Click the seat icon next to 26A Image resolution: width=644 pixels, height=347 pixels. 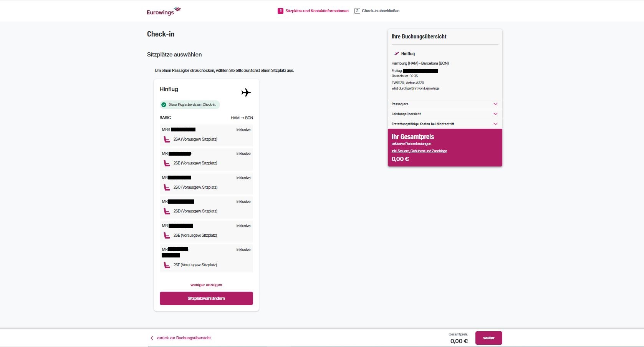click(167, 139)
